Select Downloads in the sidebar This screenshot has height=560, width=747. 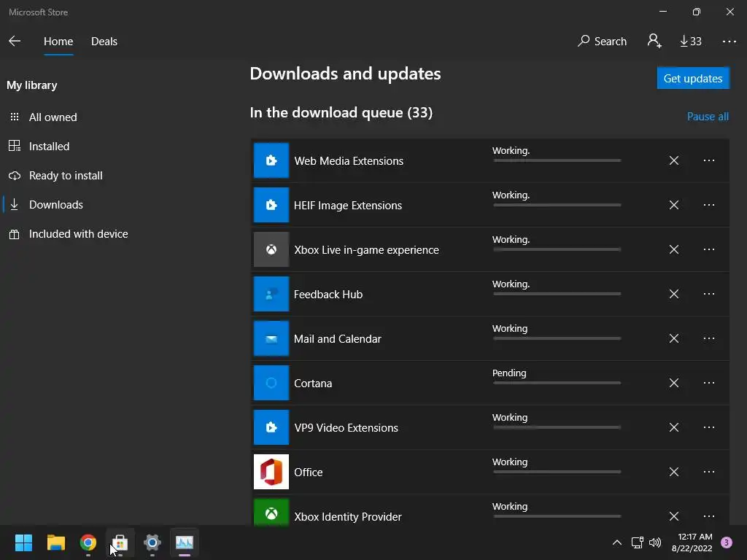55,205
